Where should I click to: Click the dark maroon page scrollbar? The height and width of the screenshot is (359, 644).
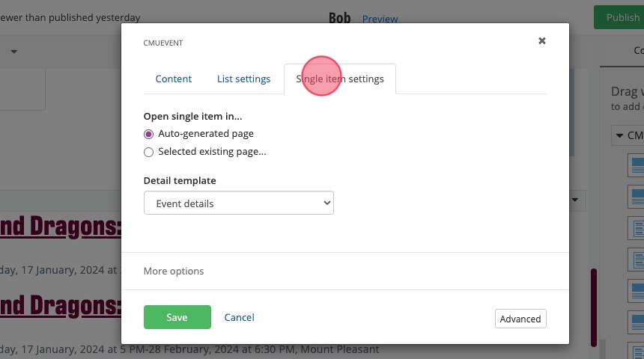594,307
